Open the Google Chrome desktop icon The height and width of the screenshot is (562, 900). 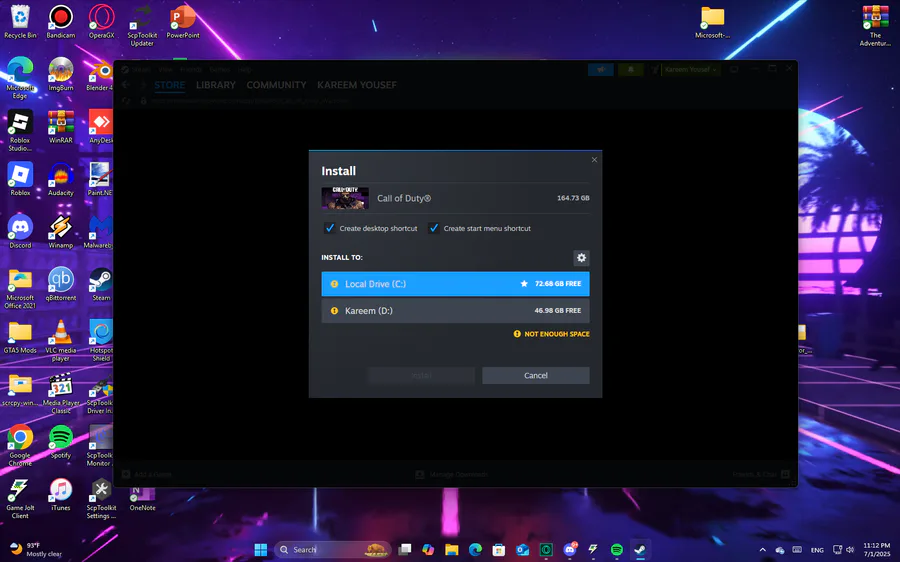[20, 445]
